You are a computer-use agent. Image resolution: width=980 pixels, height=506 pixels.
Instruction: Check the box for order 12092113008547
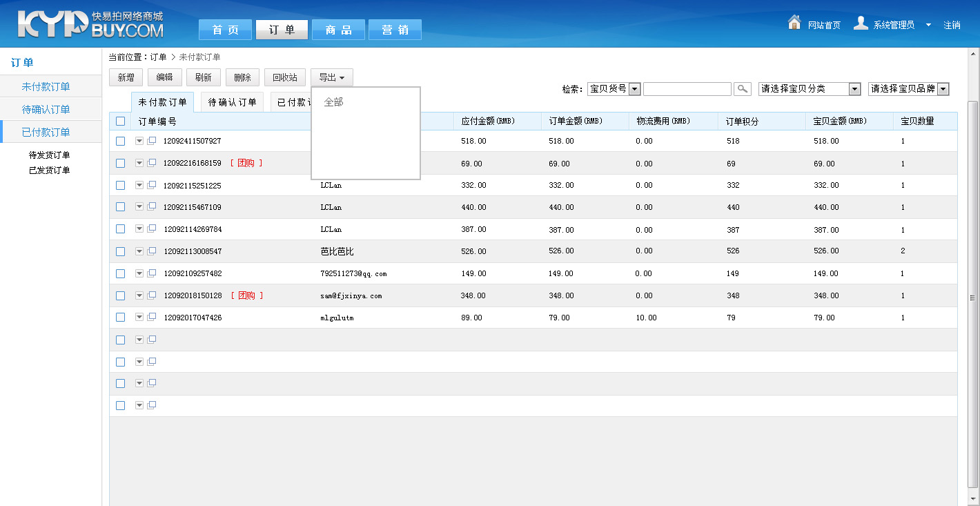121,251
